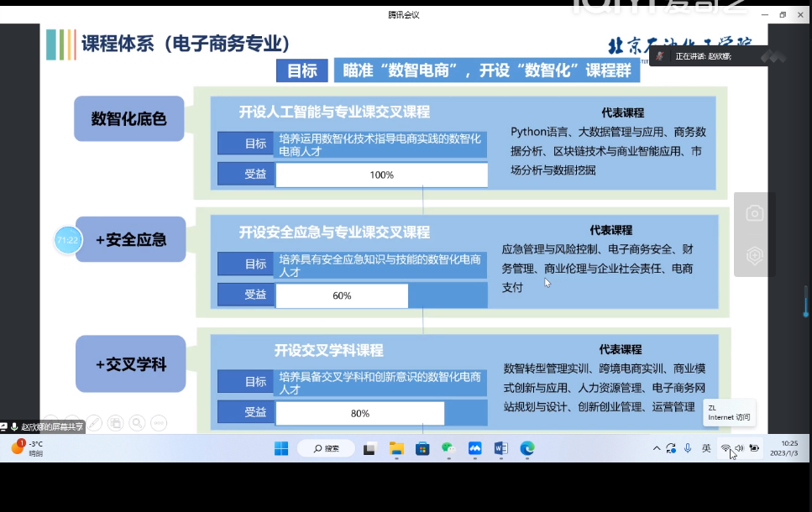Click the Windows Start button

(x=280, y=448)
